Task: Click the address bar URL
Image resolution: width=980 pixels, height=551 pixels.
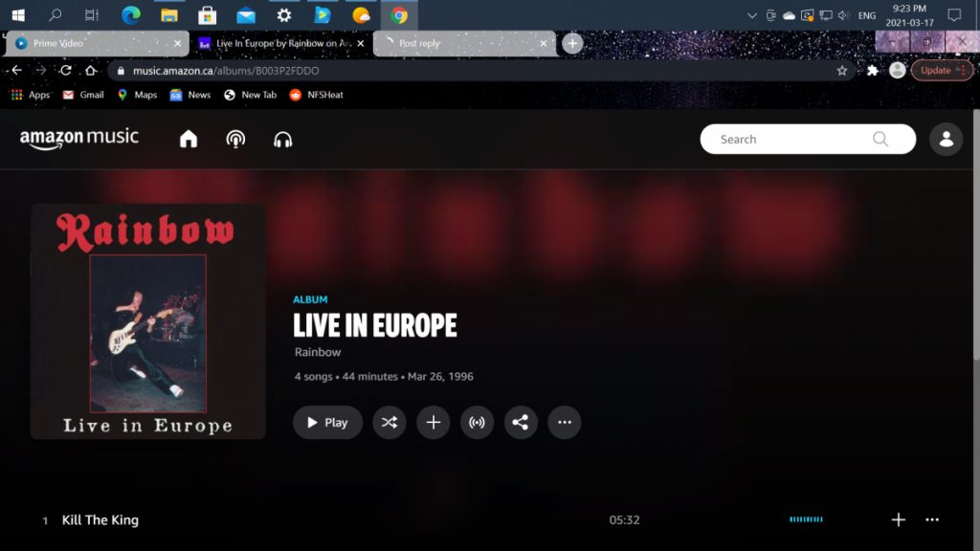Action: coord(226,71)
